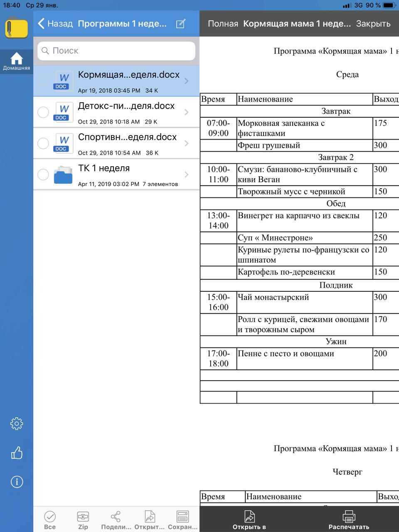
Task: Tap the signal strength indicator
Action: coord(347,5)
